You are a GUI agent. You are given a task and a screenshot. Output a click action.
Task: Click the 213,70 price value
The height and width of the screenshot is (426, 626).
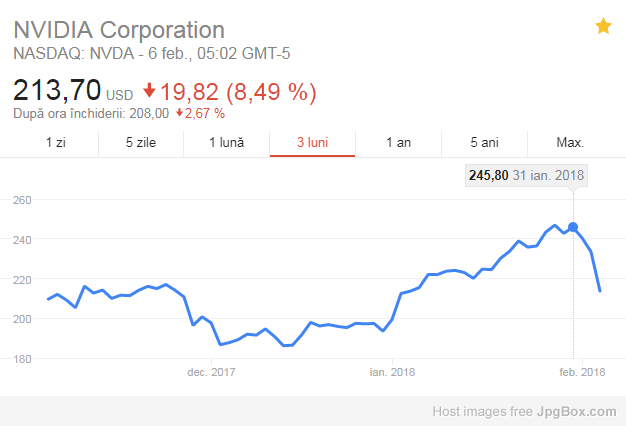tap(57, 90)
